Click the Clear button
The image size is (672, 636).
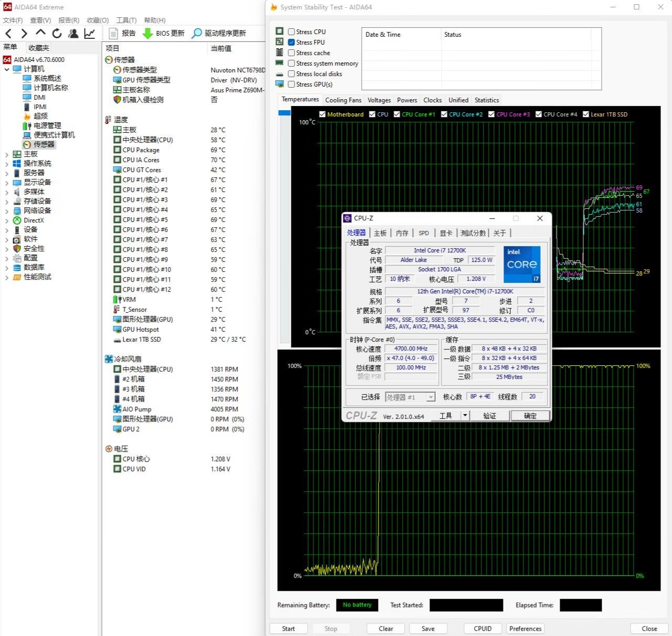pos(386,629)
